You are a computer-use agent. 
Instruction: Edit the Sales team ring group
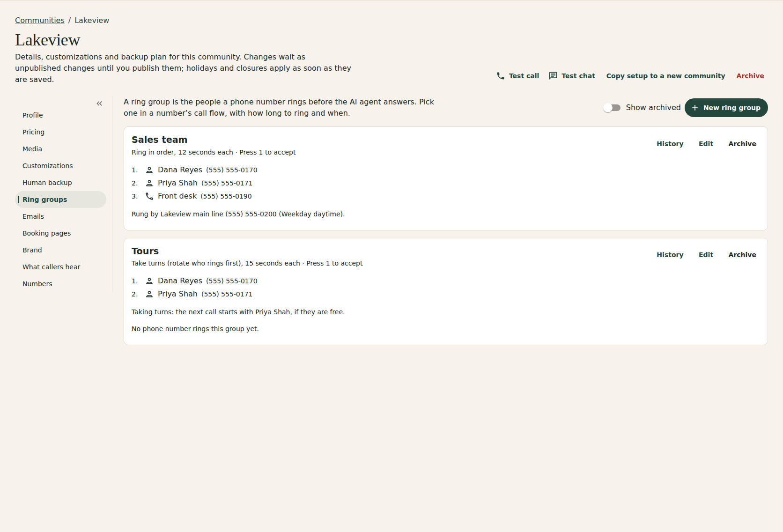pyautogui.click(x=706, y=144)
